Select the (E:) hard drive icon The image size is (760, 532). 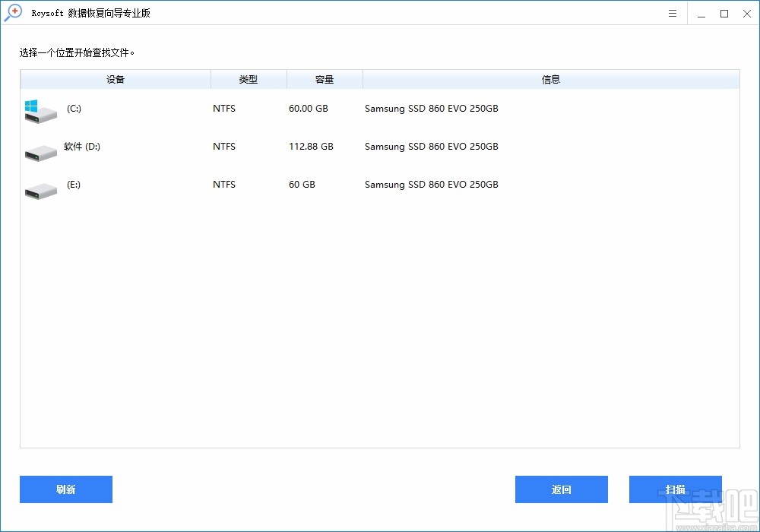click(x=40, y=188)
